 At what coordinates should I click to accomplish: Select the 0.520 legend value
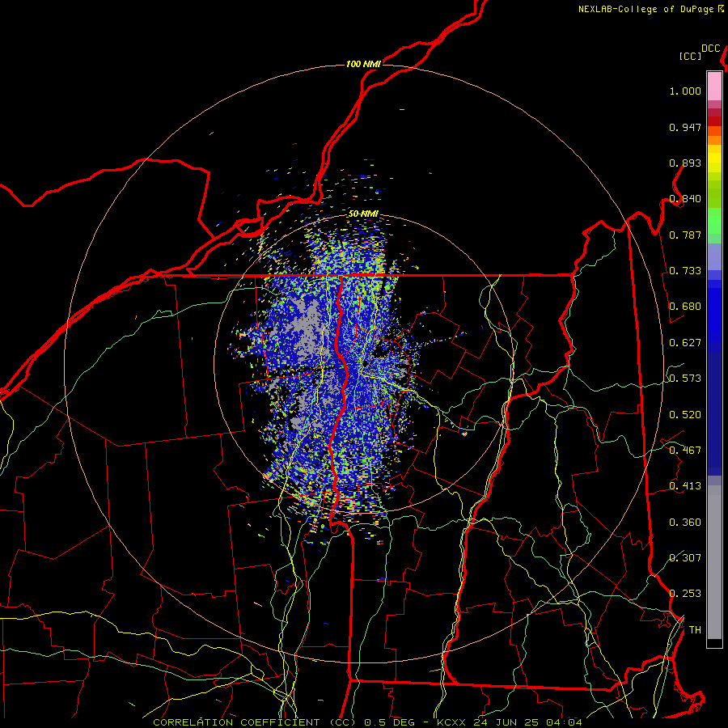click(x=685, y=415)
